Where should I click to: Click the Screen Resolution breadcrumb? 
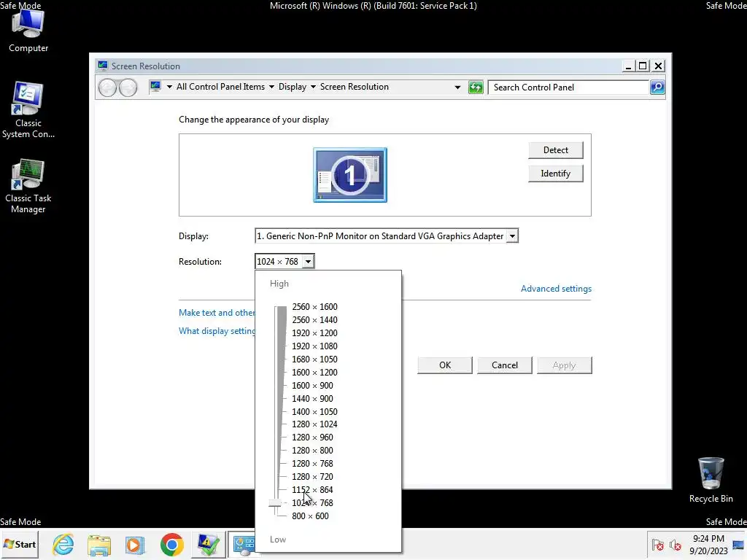(x=354, y=87)
